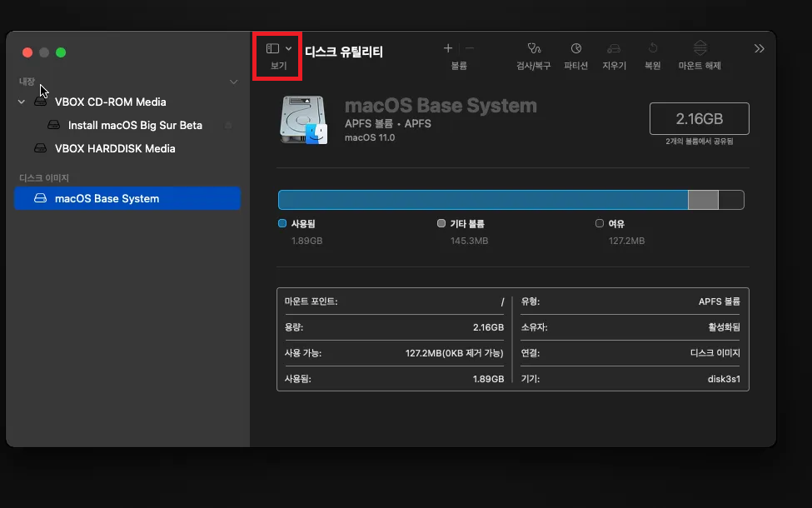The width and height of the screenshot is (812, 508).
Task: Click the APFS 볼륨 type value
Action: (x=720, y=301)
